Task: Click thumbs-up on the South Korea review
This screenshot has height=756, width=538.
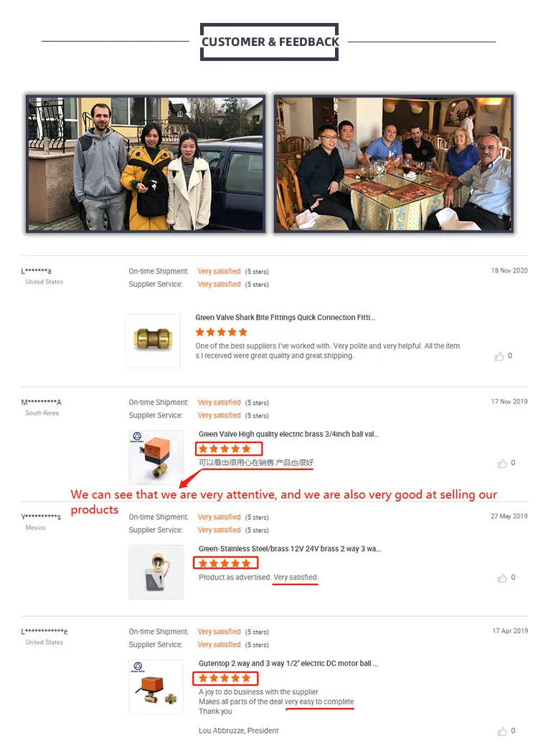Action: (502, 463)
